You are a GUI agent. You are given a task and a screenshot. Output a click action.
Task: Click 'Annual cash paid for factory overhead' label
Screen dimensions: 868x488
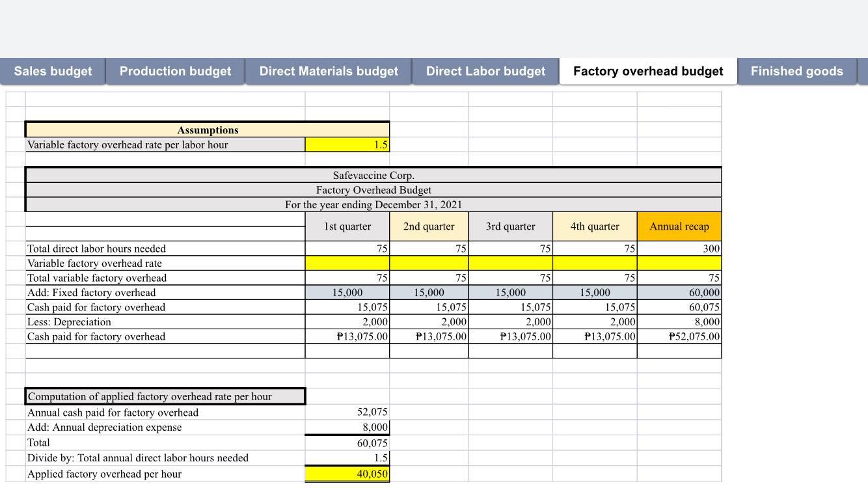tap(165, 413)
